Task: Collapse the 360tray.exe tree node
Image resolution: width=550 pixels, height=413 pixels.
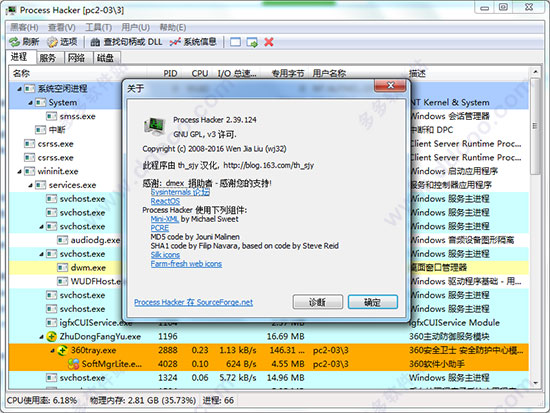Action: pos(53,351)
